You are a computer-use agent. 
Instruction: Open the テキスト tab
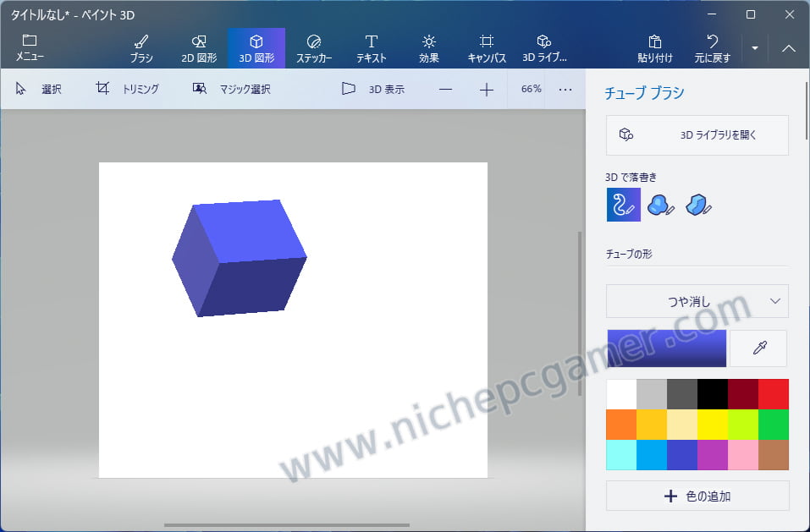371,48
